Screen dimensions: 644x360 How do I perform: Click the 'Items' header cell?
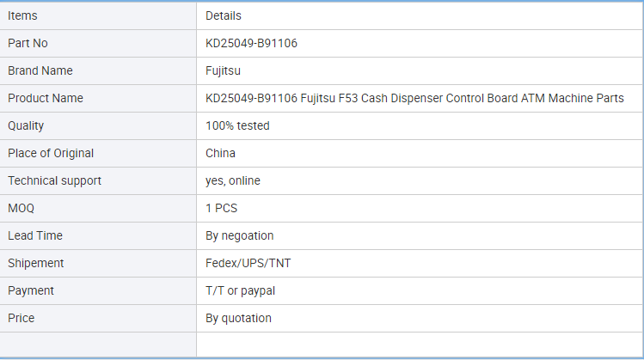point(98,15)
